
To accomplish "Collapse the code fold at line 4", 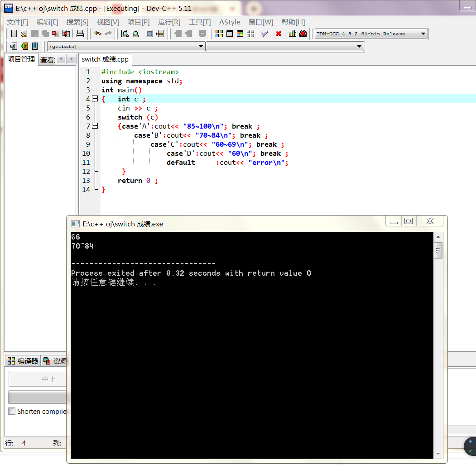I will tap(95, 99).
